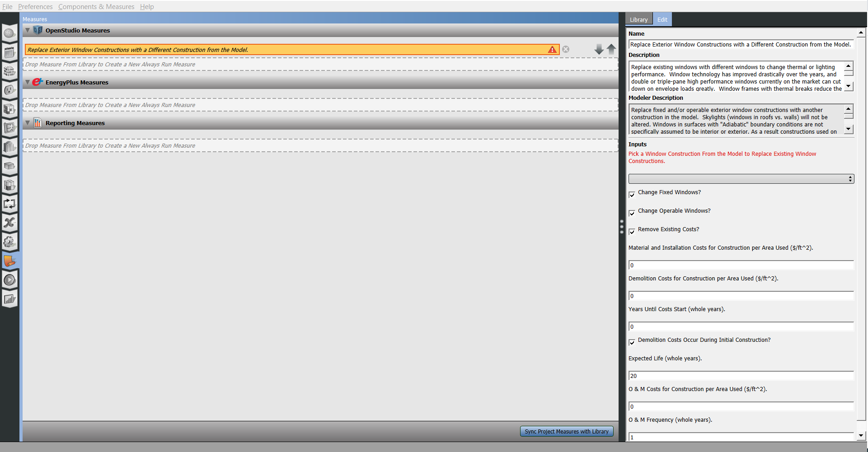Open the Site tab globe icon
The height and width of the screenshot is (452, 868).
pyautogui.click(x=9, y=33)
